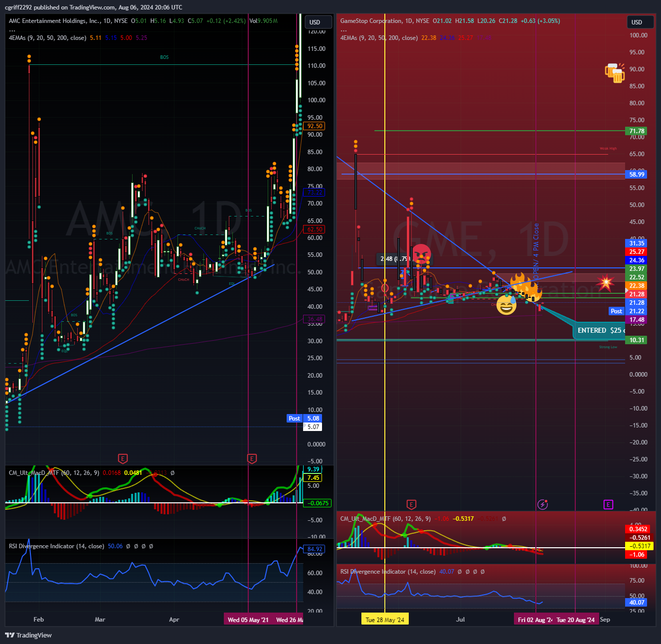Click the blue 31.35 price label

click(637, 243)
